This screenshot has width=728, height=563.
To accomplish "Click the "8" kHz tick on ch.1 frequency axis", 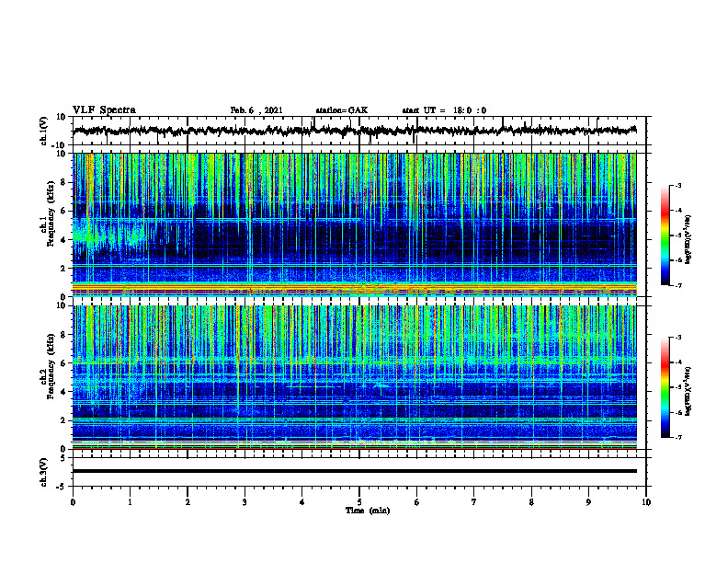I will point(63,182).
